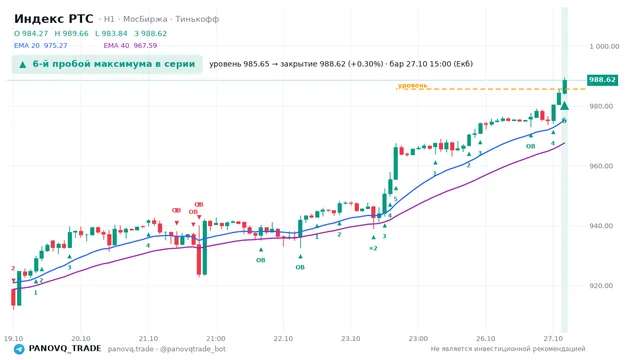Click the '960.00' price axis label

pyautogui.click(x=601, y=166)
